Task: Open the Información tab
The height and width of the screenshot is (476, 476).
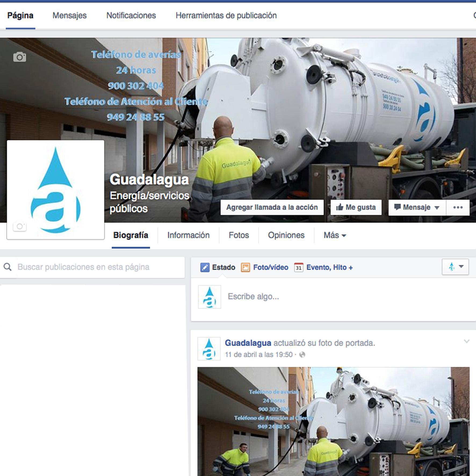Action: [188, 235]
